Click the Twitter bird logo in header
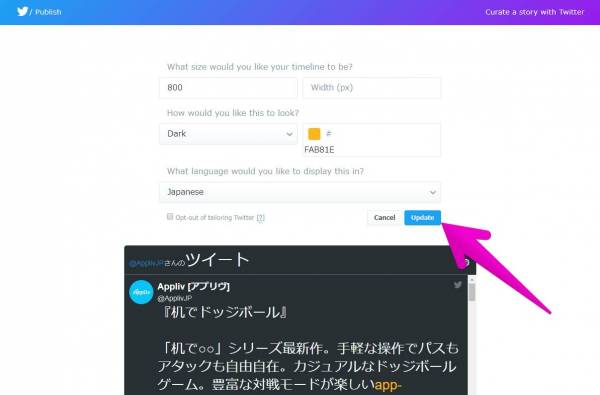 click(22, 11)
